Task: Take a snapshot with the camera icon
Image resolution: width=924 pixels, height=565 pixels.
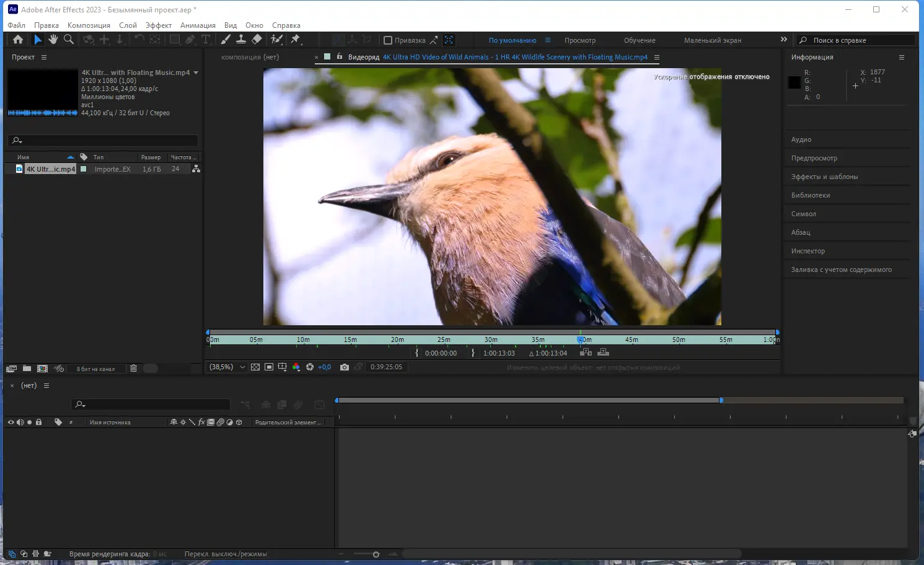Action: (x=345, y=367)
